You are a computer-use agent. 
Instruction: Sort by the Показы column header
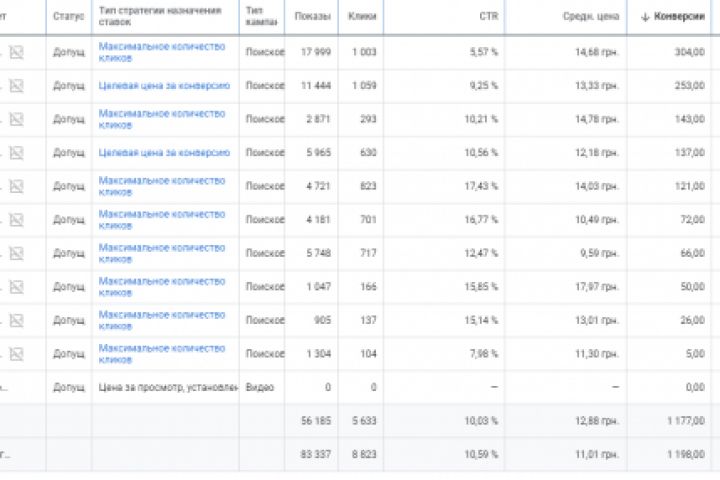coord(311,17)
